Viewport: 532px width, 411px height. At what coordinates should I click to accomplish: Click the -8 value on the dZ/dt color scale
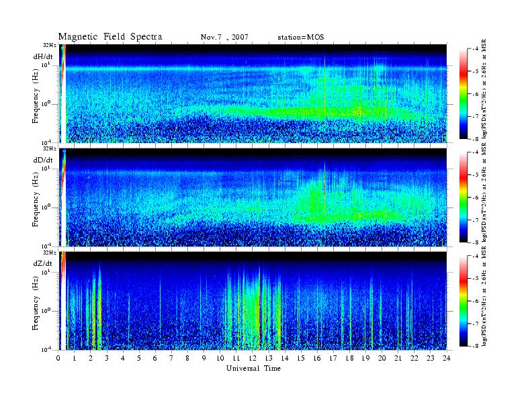[476, 346]
